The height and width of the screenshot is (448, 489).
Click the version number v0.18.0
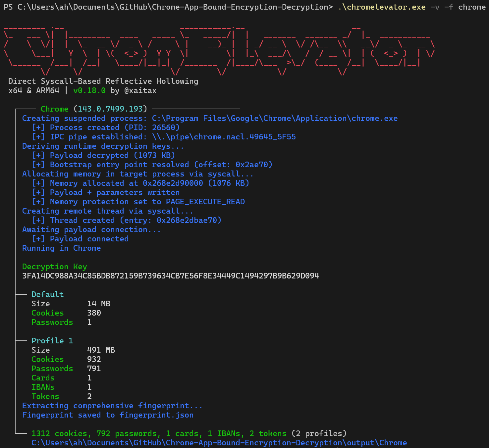coord(89,90)
